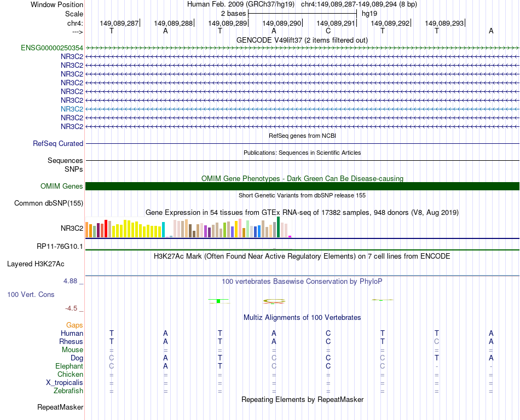The image size is (520, 420).
Task: Select the Dog species row label
Action: click(77, 358)
